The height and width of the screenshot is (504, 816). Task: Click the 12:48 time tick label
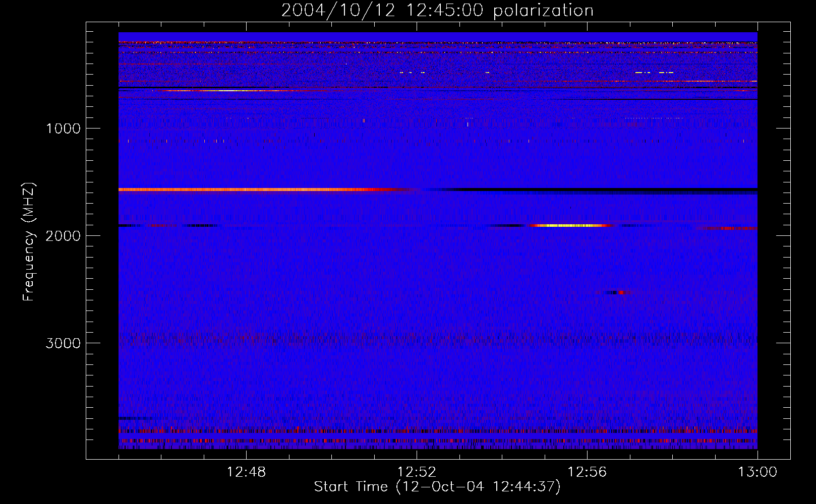tap(246, 472)
